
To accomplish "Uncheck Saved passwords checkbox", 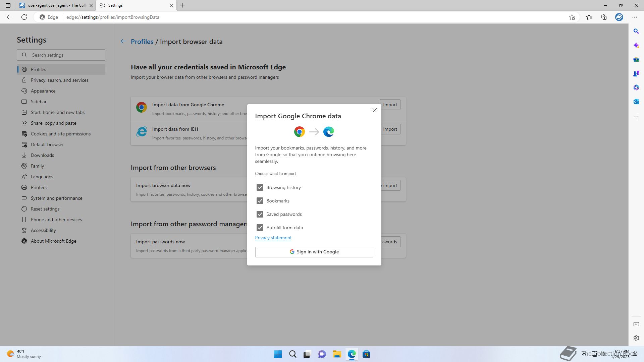I will coord(260,214).
